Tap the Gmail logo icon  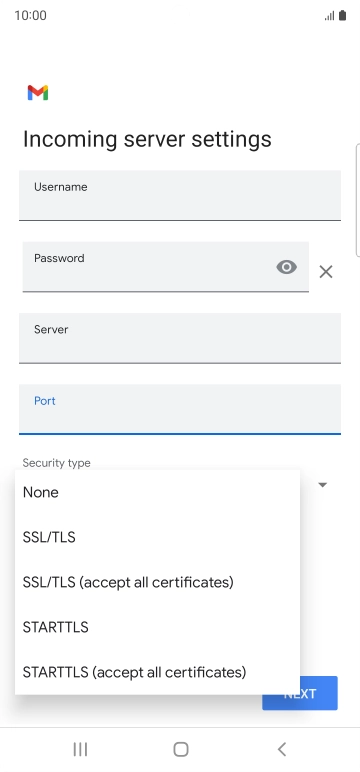pyautogui.click(x=38, y=93)
